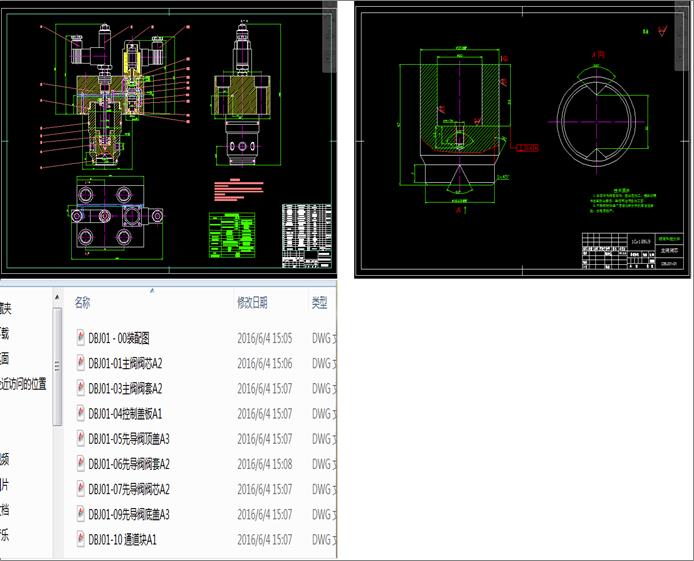Click the DWG icon of DBJ01-03主阀阀套A2

80,388
